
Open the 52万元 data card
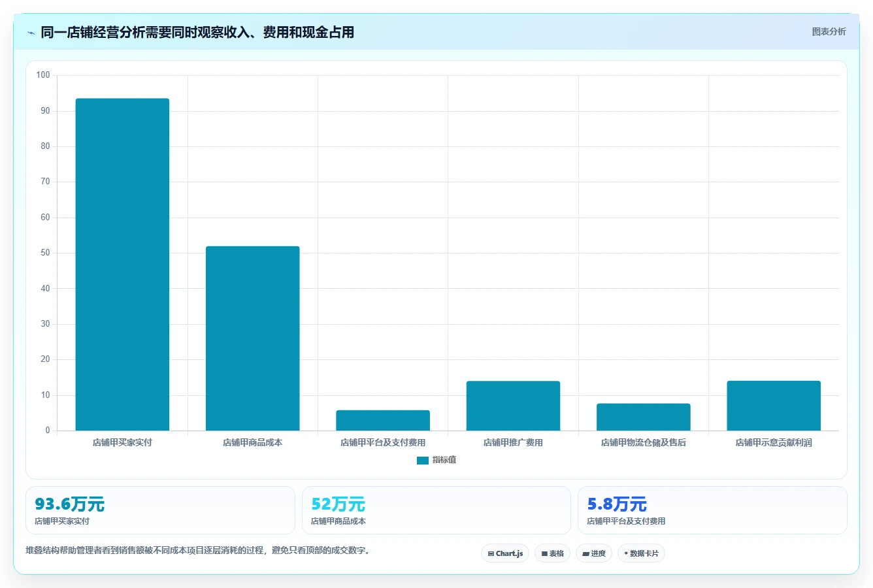pos(436,510)
